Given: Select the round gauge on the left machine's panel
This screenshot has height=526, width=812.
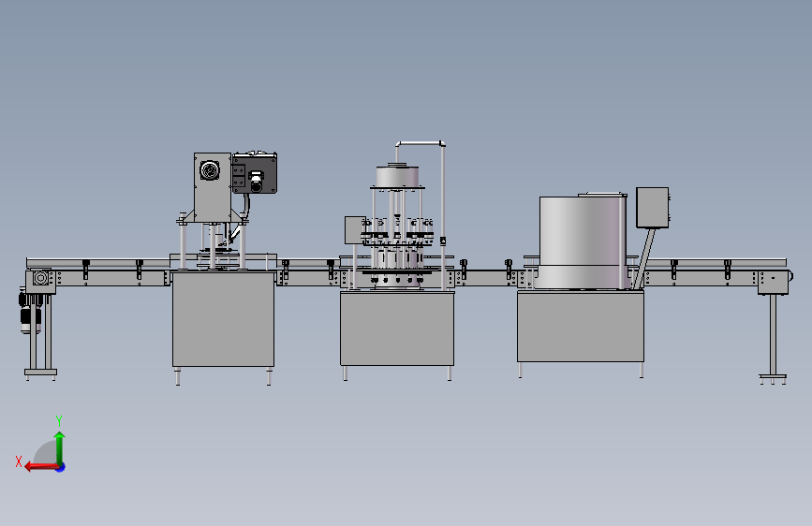Looking at the screenshot, I should [210, 170].
